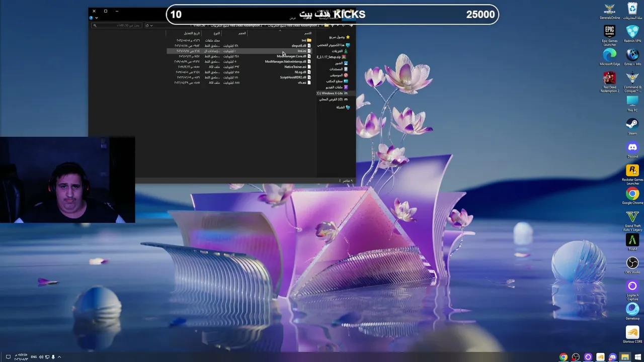Select the lml folder in Explorer
This screenshot has height=362, width=644.
tap(239, 40)
